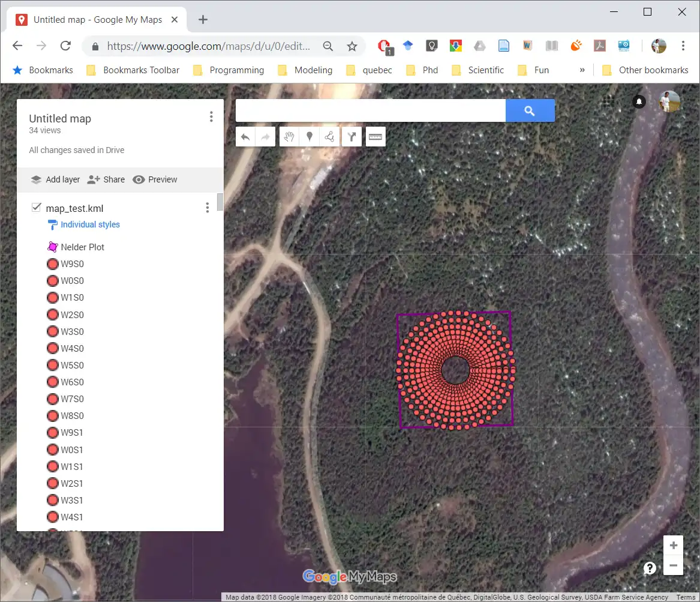Screen dimensions: 700x602
Task: Select the Measure distances ruler tool
Action: click(x=375, y=137)
